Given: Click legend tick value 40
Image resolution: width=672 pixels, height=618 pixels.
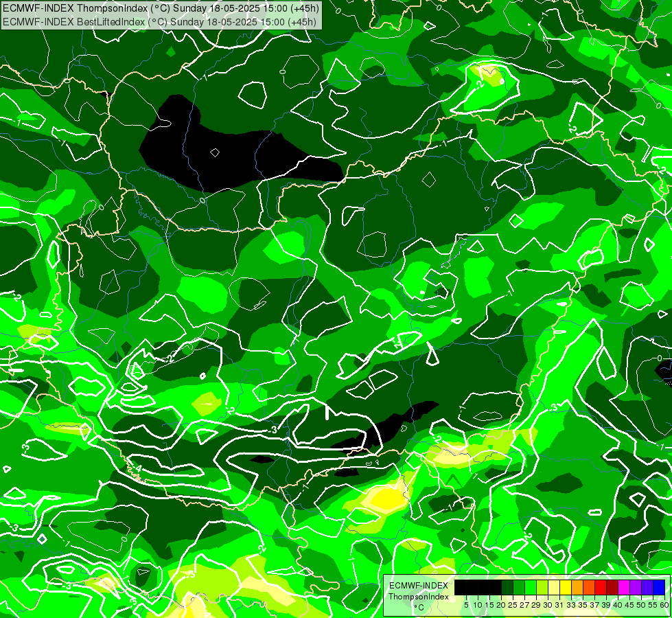Looking at the screenshot, I should point(618,605).
